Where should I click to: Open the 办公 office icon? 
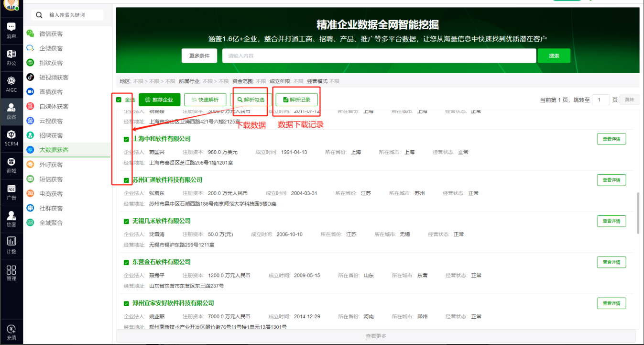pos(11,57)
